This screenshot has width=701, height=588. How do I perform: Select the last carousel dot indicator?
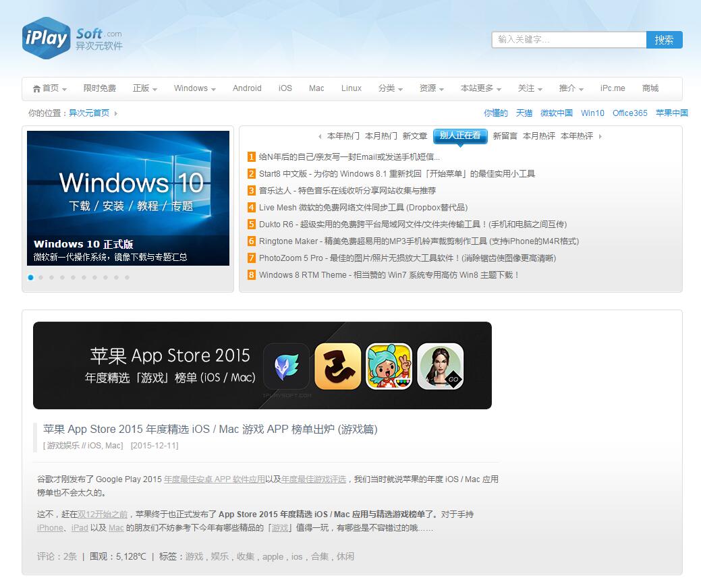pyautogui.click(x=127, y=277)
